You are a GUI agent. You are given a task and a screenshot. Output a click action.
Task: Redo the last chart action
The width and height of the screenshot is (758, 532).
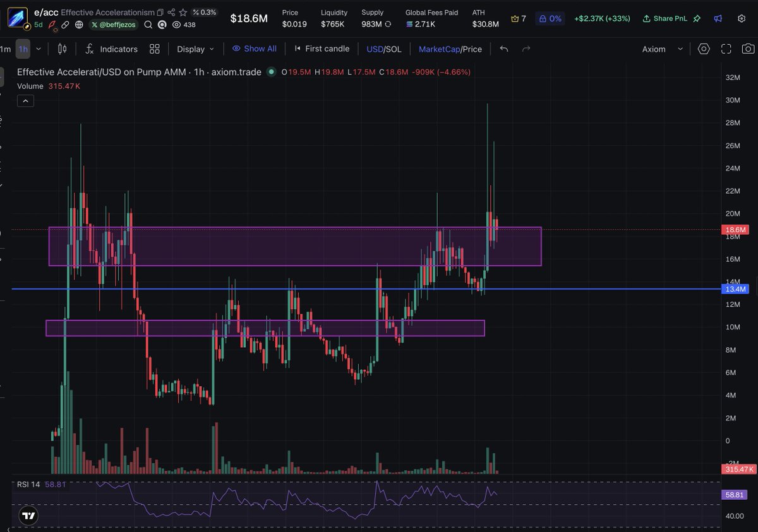tap(526, 49)
